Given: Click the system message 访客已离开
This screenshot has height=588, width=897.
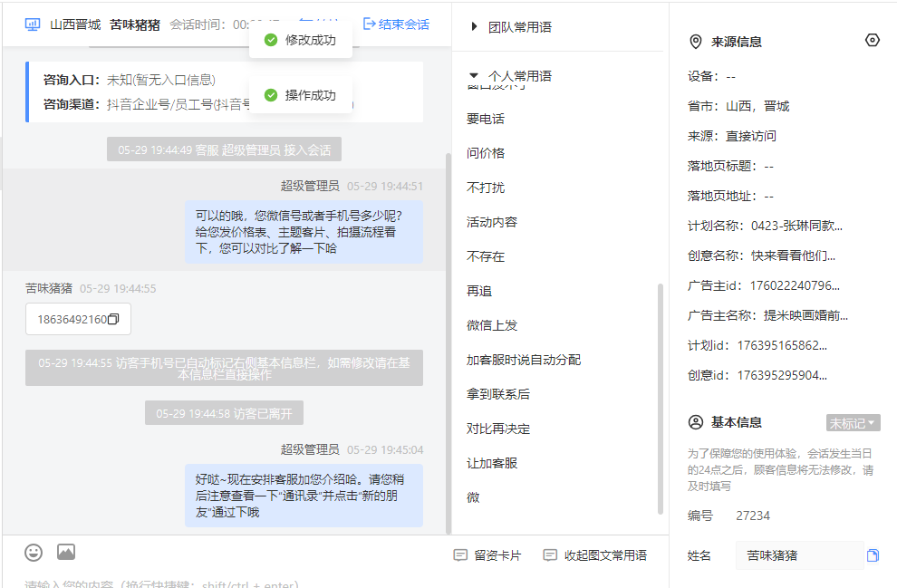Looking at the screenshot, I should pyautogui.click(x=225, y=413).
